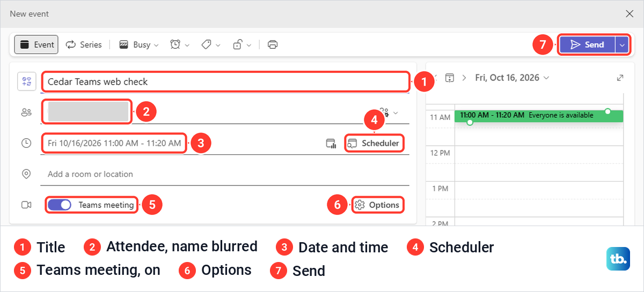Expand the calendar preview panel
Screen dimensions: 644x292
[x=620, y=78]
